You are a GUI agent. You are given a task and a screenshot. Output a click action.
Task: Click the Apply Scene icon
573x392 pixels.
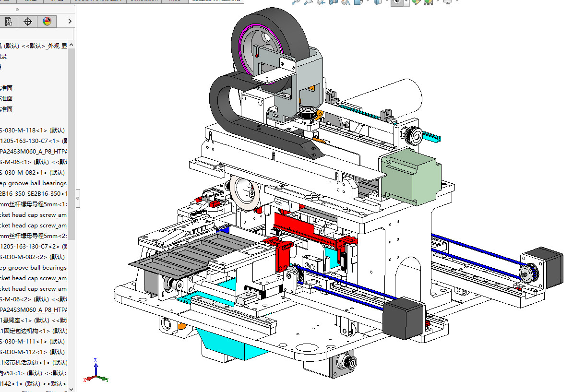point(427,1)
